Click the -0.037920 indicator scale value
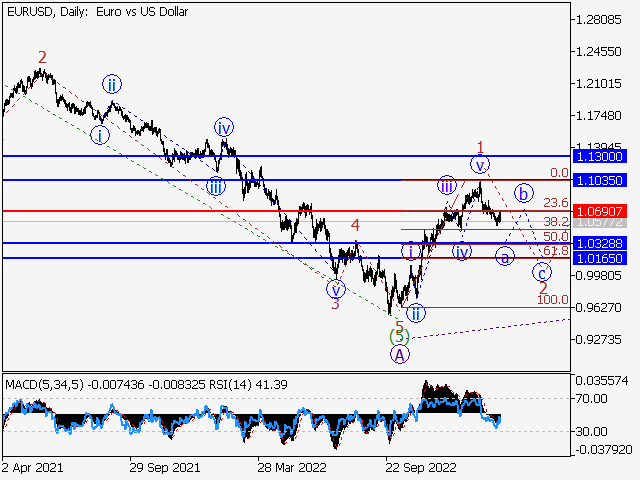The image size is (640, 480). click(604, 450)
